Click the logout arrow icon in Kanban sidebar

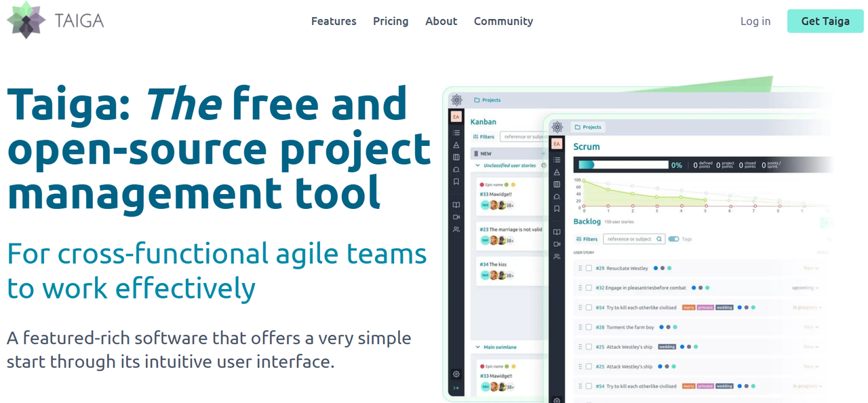[456, 388]
